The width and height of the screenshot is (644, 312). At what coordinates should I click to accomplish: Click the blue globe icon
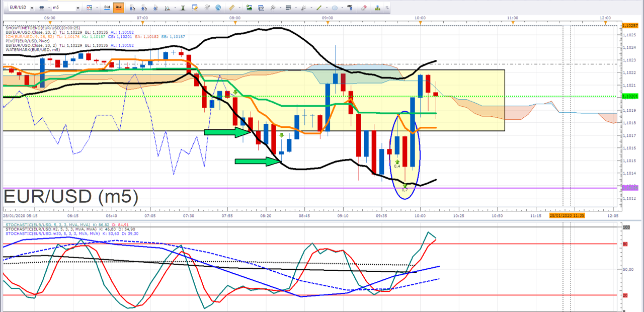218,8
